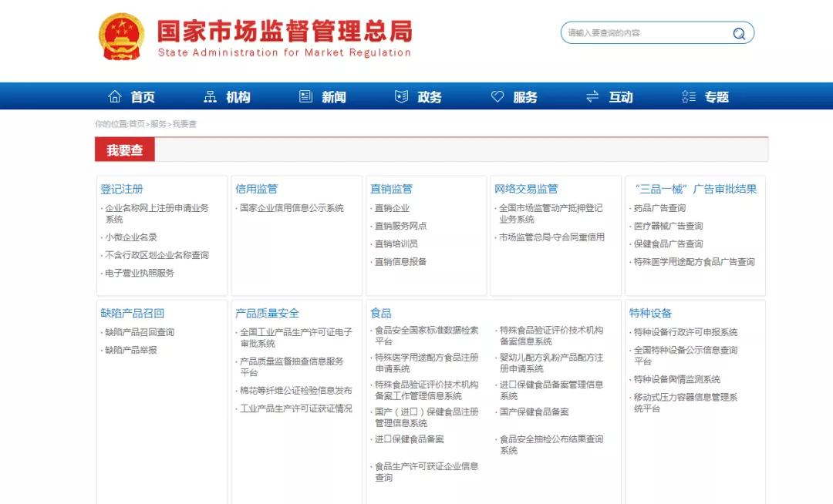Open 特殊医学用途配方食品广告查询 link
Image resolution: width=833 pixels, height=504 pixels.
tap(694, 261)
